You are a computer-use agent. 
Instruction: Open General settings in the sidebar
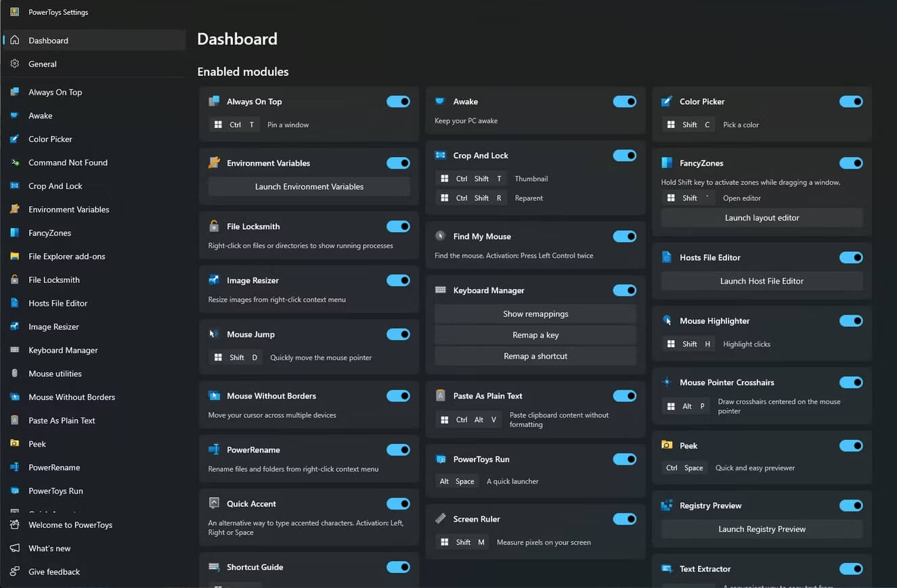[94, 64]
